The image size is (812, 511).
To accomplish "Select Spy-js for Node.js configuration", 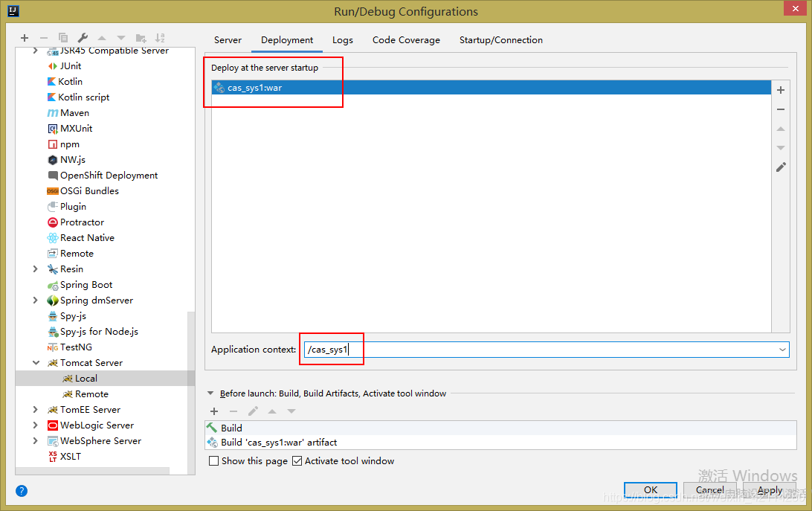I will [x=93, y=331].
